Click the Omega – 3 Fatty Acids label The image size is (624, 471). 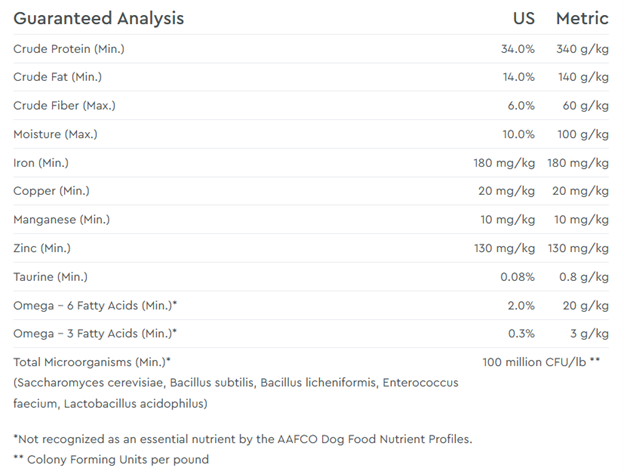click(x=95, y=333)
